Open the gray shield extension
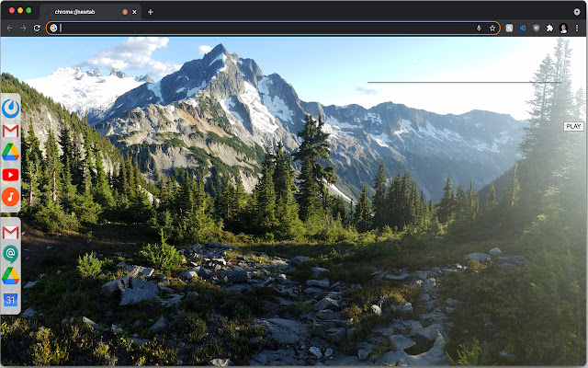 (x=537, y=29)
